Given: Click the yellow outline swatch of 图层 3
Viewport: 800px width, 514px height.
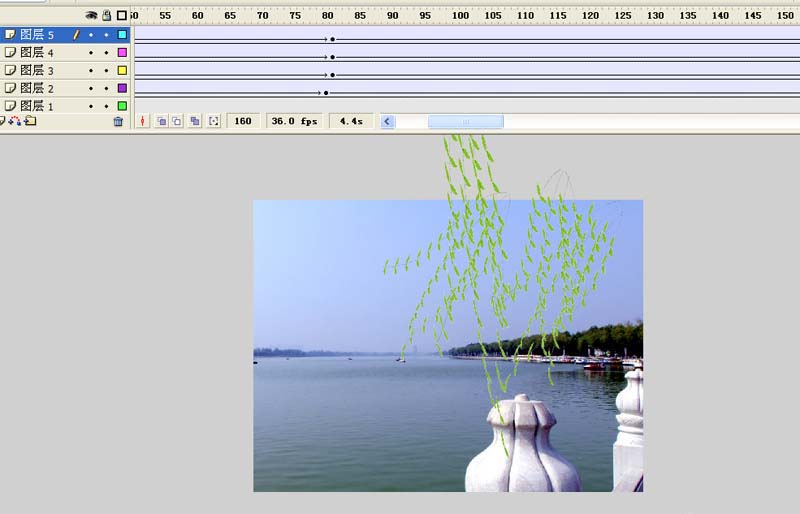Looking at the screenshot, I should click(x=122, y=70).
